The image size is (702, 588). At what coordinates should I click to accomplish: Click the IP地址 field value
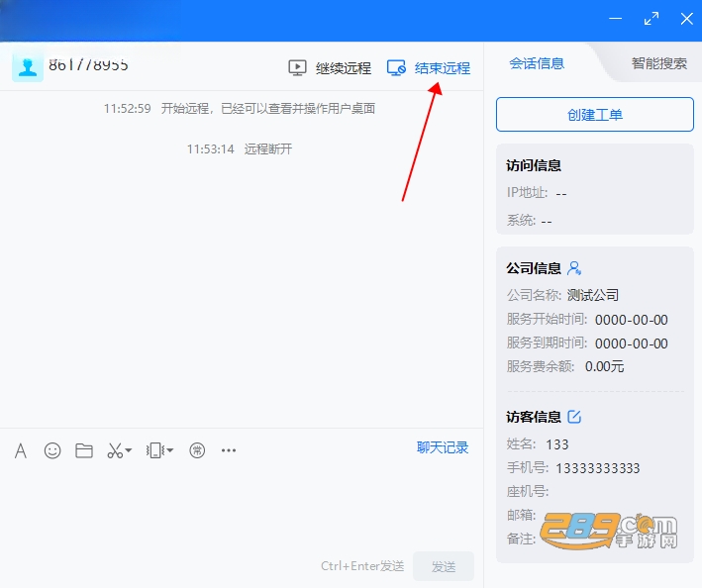click(x=561, y=194)
